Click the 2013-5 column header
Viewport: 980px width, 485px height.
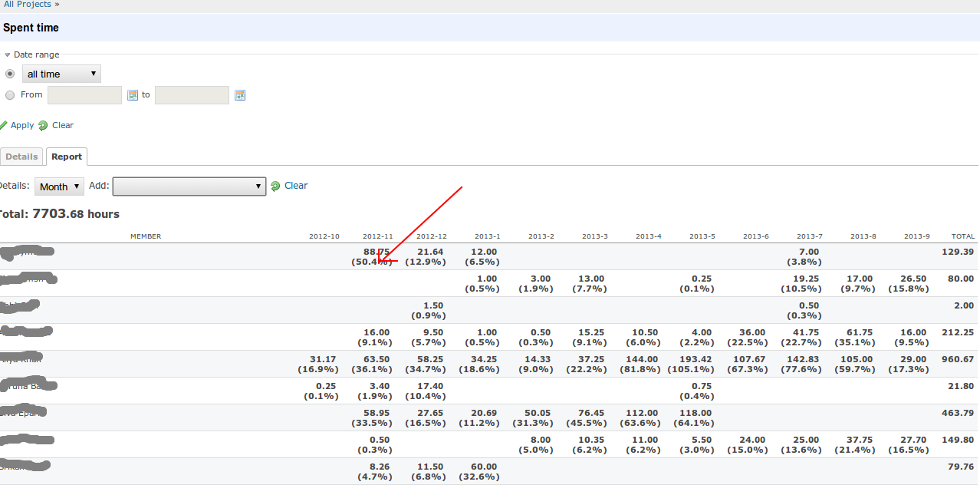tap(702, 236)
